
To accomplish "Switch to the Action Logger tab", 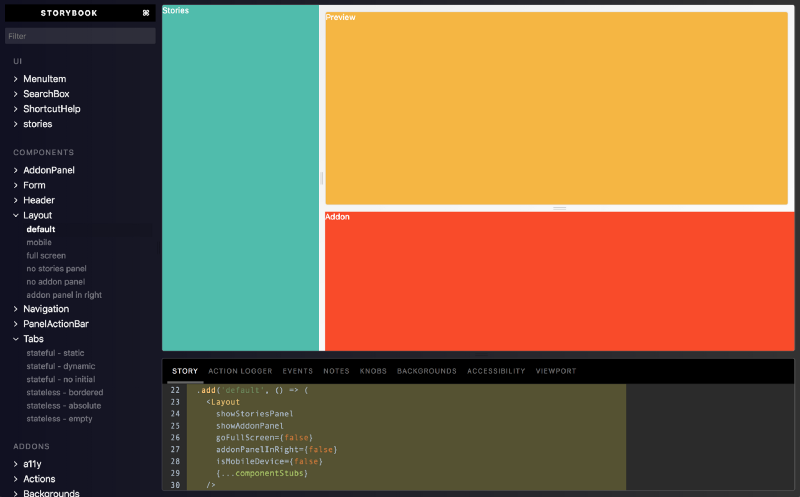I will pos(240,371).
